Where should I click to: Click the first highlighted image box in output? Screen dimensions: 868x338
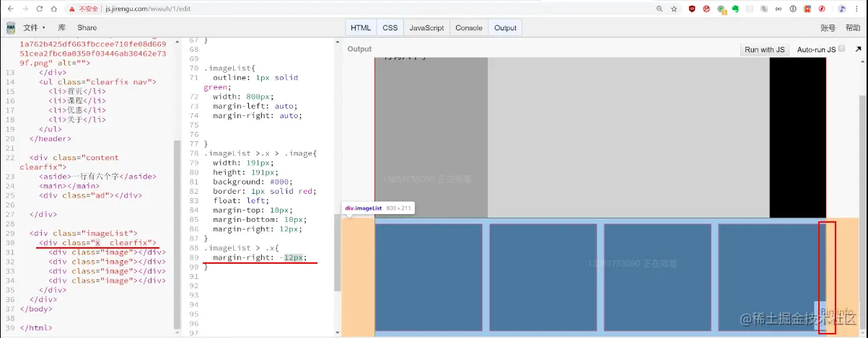pos(429,277)
